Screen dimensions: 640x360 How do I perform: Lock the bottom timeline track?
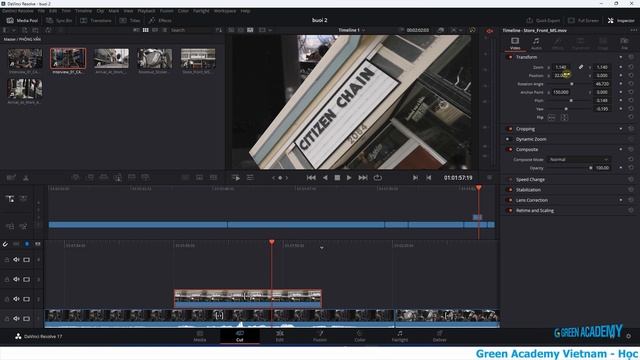coord(7,319)
